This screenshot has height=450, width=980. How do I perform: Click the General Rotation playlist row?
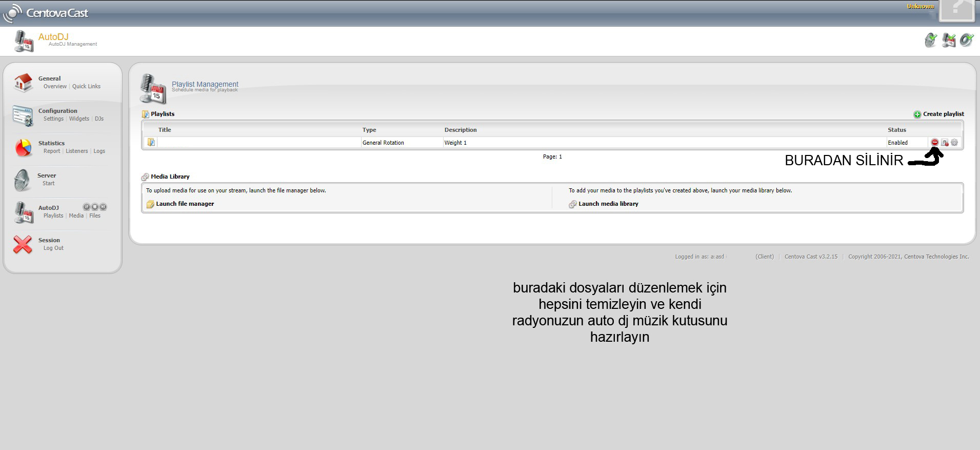pos(383,143)
